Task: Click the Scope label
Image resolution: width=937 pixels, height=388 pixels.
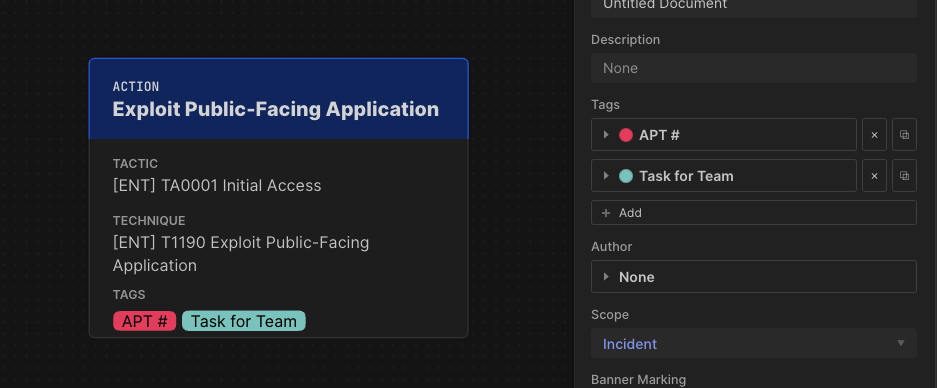Action: (x=610, y=314)
